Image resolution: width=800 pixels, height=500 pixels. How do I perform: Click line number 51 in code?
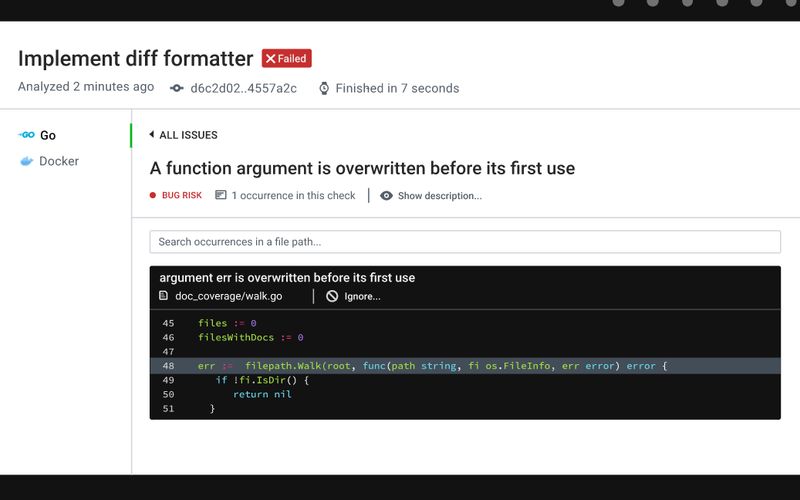168,409
